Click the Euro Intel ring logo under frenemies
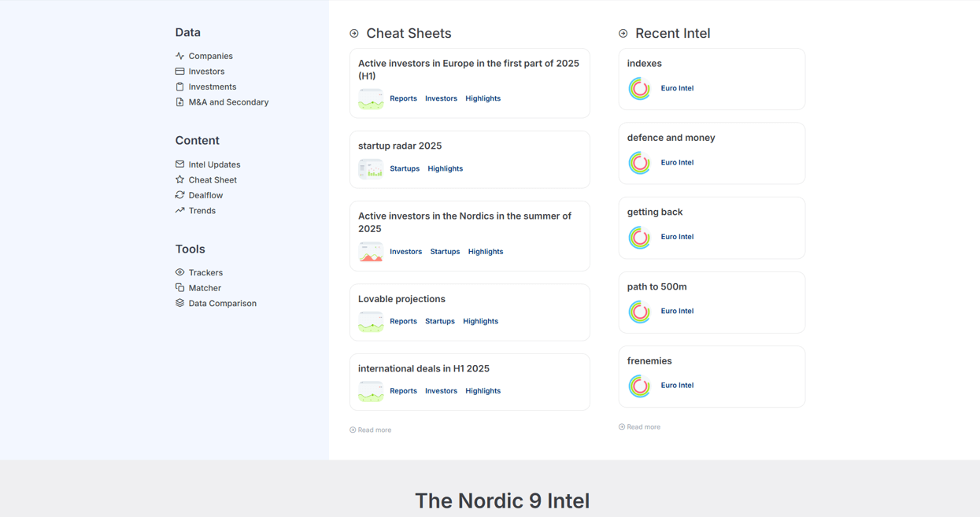This screenshot has width=980, height=517. pyautogui.click(x=640, y=386)
